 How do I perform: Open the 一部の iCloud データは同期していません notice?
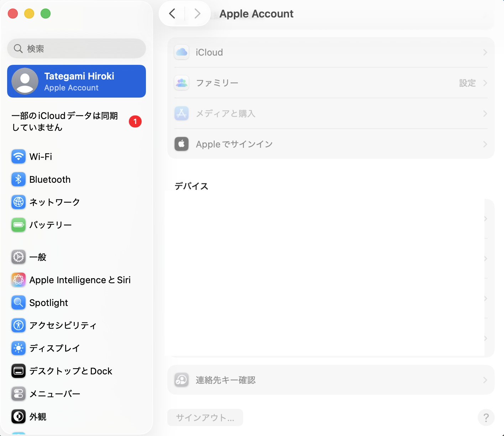[x=77, y=121]
